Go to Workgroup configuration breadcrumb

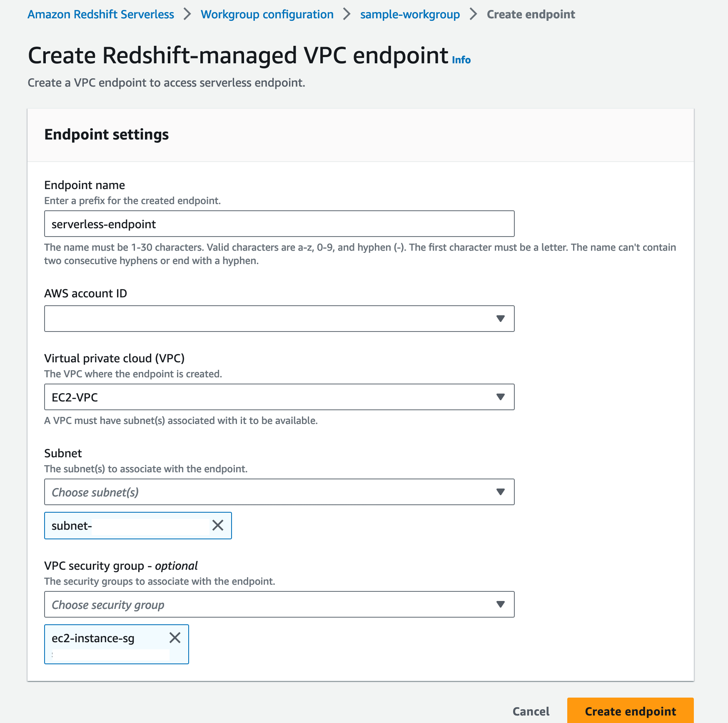click(267, 14)
